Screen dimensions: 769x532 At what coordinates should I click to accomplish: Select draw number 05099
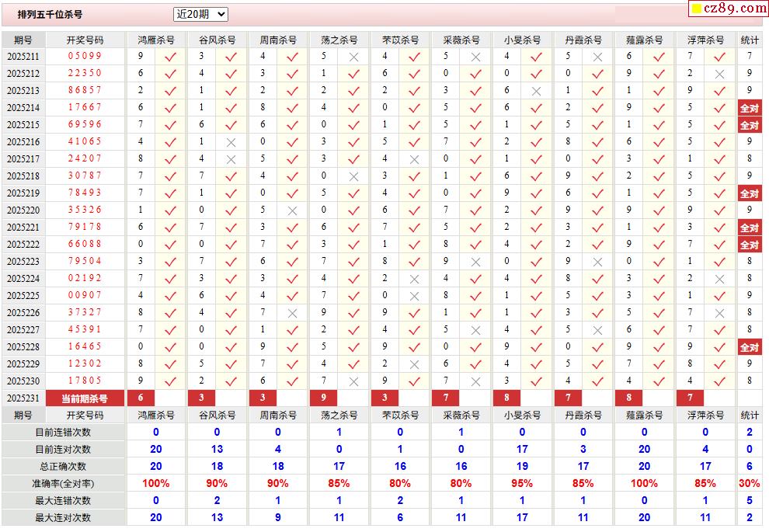(x=85, y=56)
